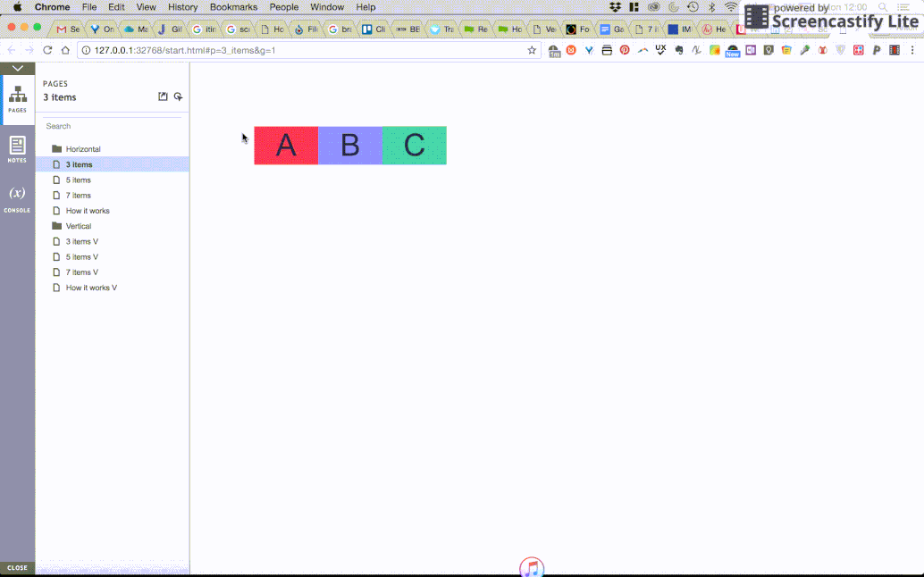
Task: Open the Pinterest extension in the browser toolbar
Action: 625,49
